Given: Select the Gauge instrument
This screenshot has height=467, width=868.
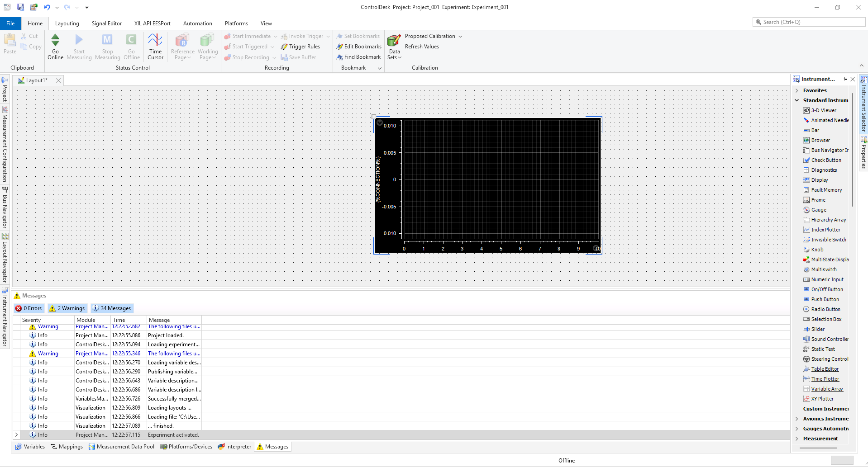Looking at the screenshot, I should point(818,210).
